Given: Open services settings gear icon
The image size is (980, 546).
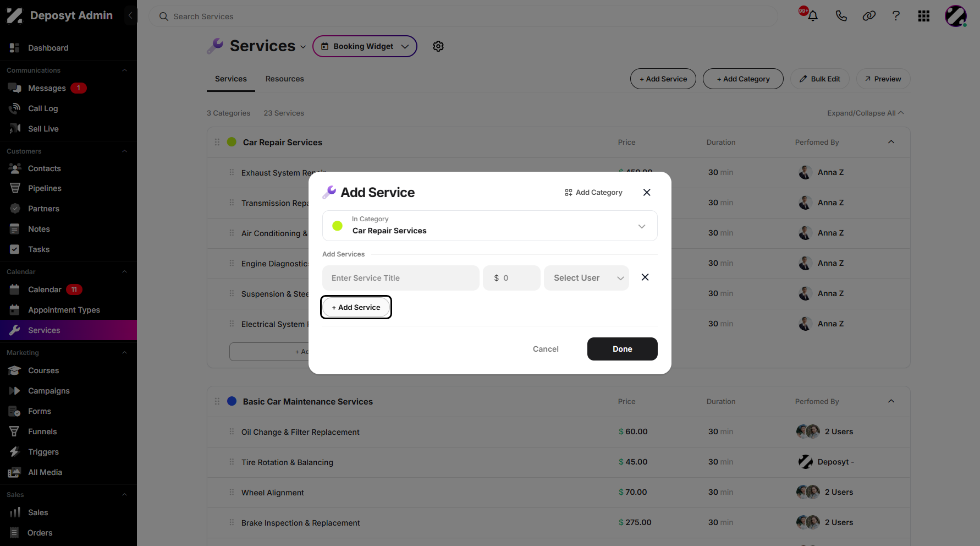Looking at the screenshot, I should (438, 46).
